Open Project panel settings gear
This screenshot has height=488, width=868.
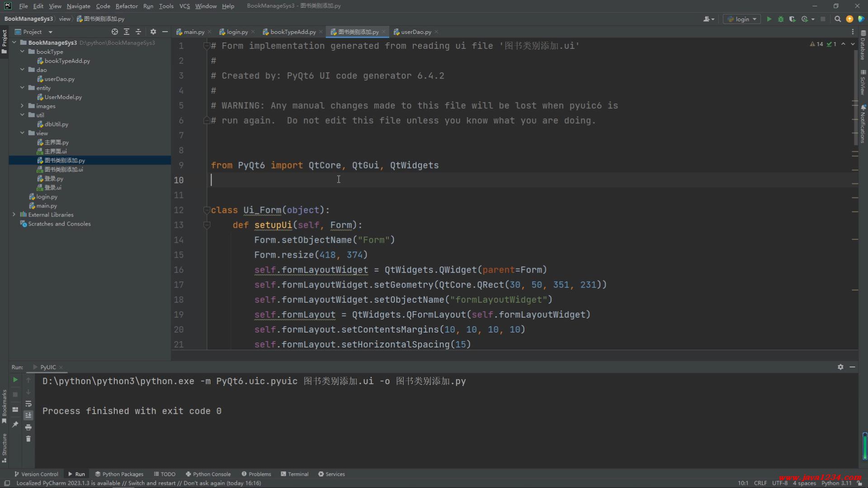153,32
